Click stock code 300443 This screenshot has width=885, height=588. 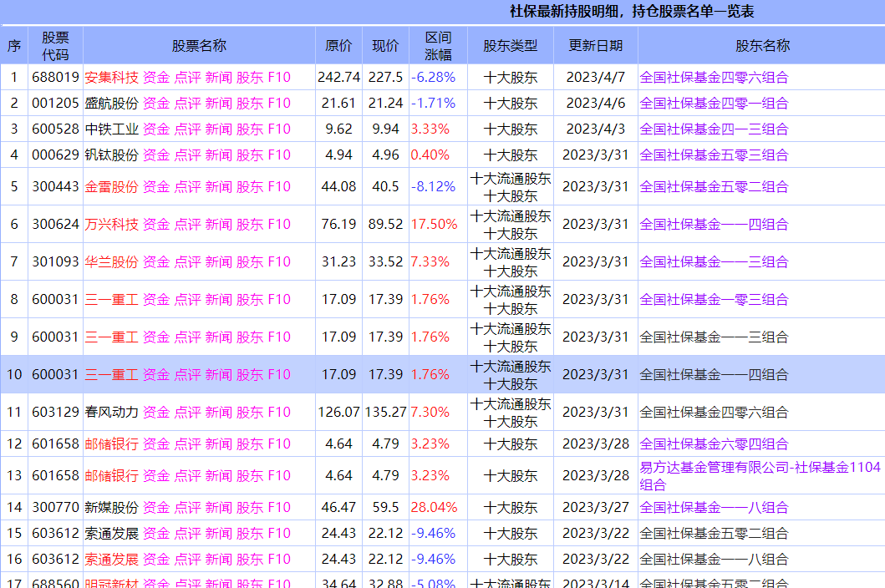55,187
